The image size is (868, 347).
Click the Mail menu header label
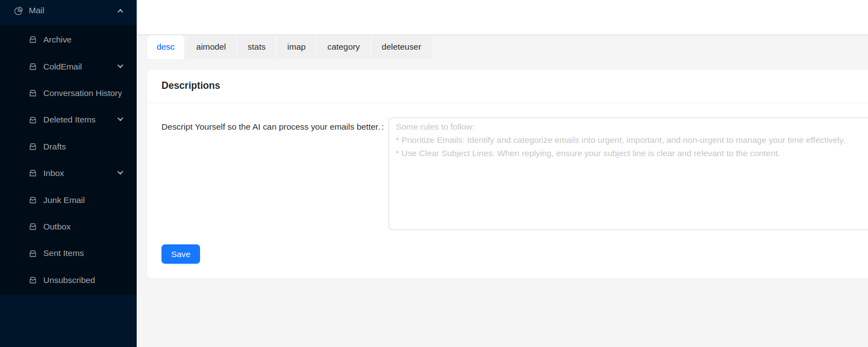point(36,10)
